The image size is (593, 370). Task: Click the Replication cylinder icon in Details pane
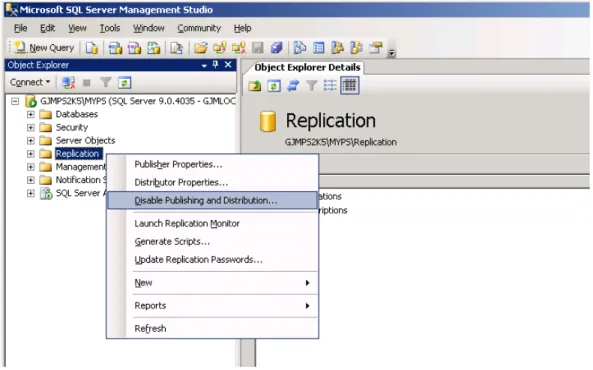(268, 121)
